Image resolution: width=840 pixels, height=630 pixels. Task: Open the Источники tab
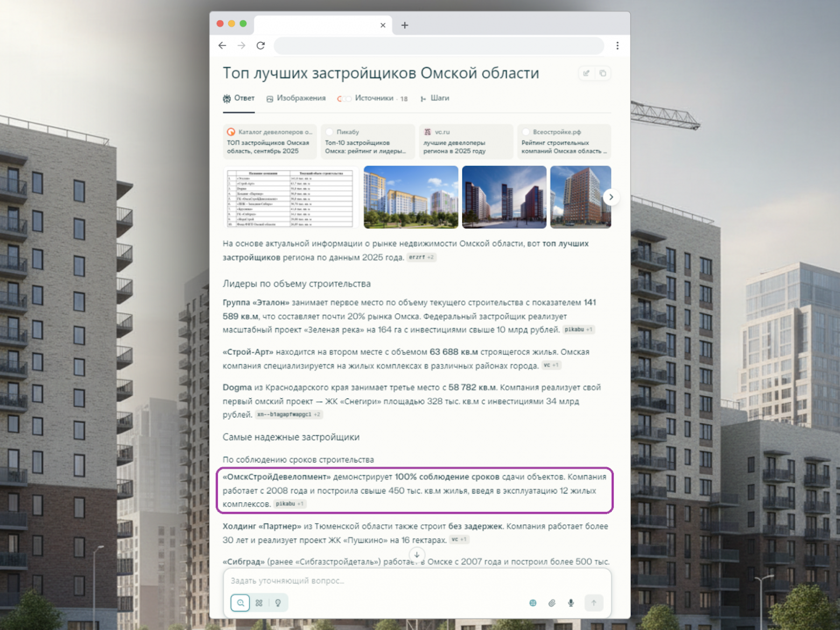point(373,99)
